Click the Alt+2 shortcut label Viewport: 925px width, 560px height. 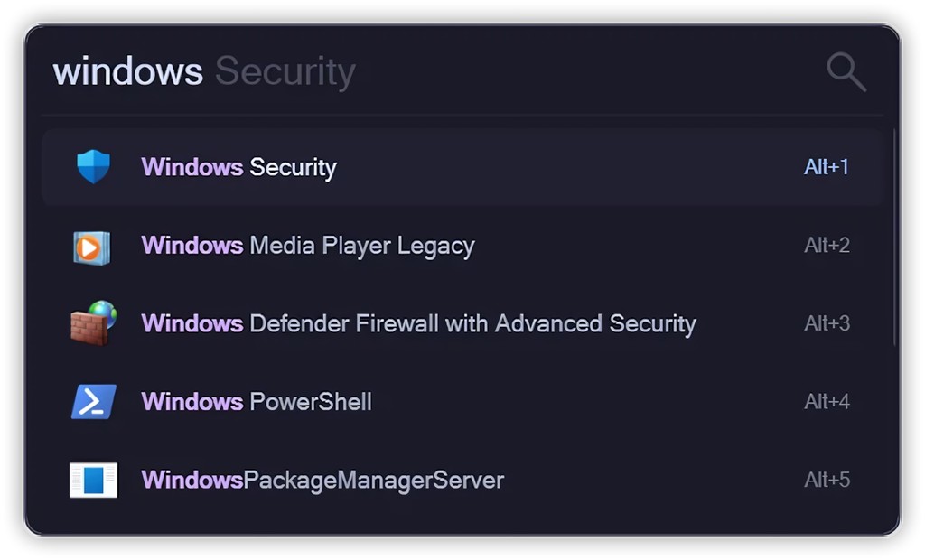click(827, 245)
